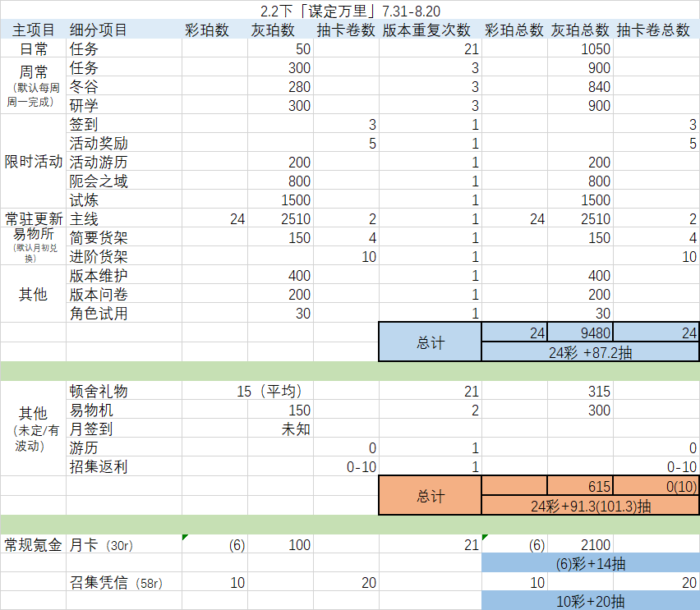The image size is (700, 610).
Task: Click the (6)彩+14抽 summary cell
Action: coord(590,562)
